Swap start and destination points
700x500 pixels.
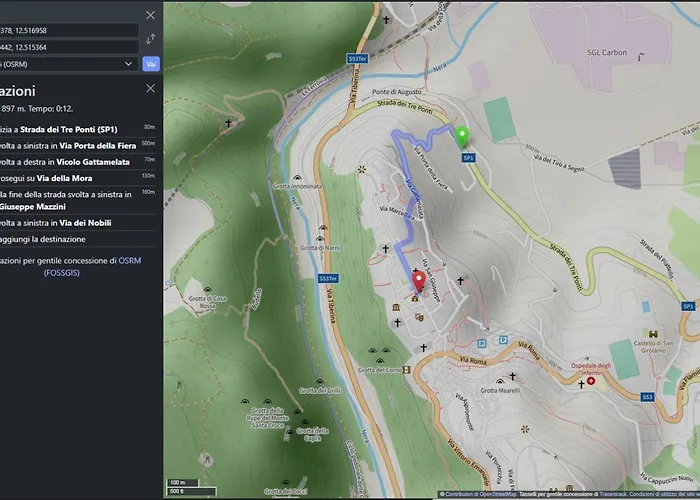150,38
